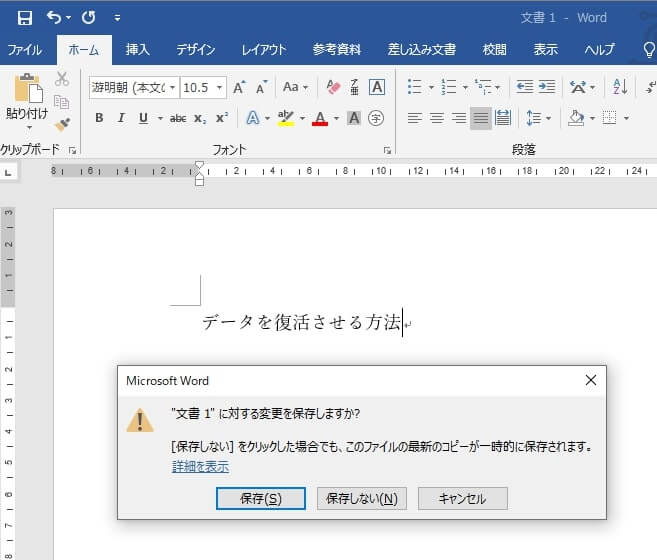Screen dimensions: 657x560
Task: Click the Asian layout text direction icon
Action: (578, 87)
